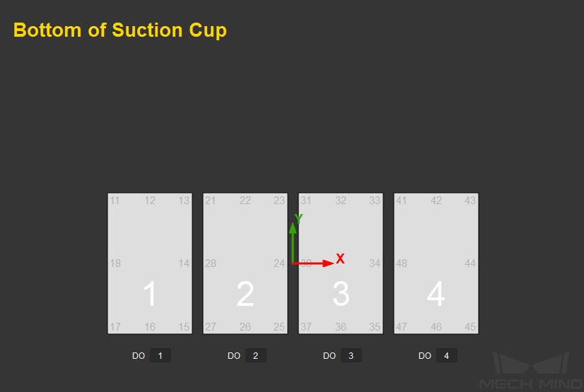Screen dimensions: 584x392
Task: Select suction cup section 4
Action: click(436, 263)
